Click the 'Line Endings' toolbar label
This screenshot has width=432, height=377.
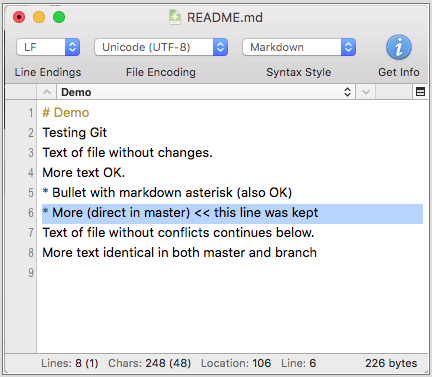point(48,72)
